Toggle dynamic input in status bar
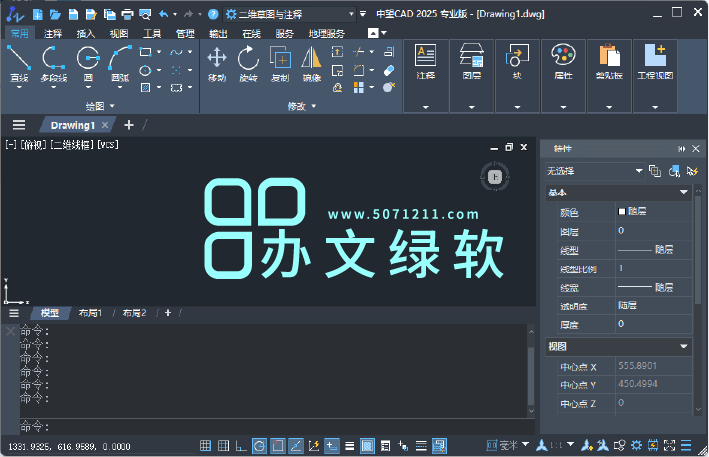This screenshot has height=457, width=709. pyautogui.click(x=331, y=446)
